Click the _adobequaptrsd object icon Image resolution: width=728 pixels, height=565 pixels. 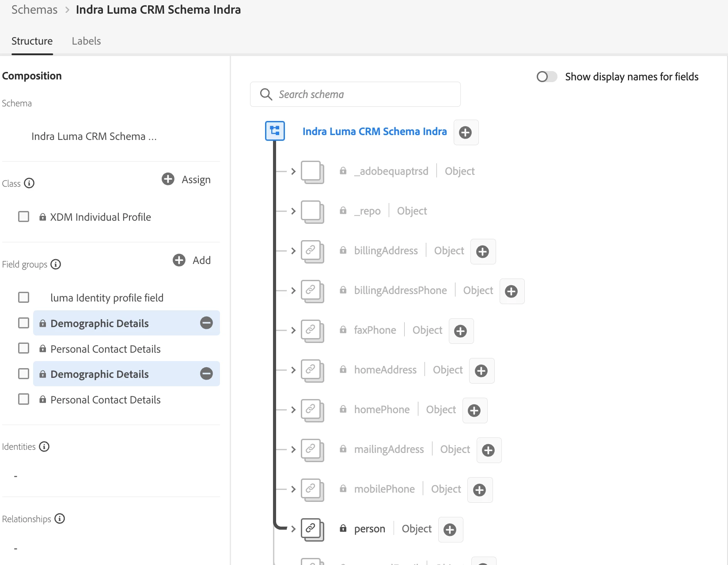coord(312,172)
